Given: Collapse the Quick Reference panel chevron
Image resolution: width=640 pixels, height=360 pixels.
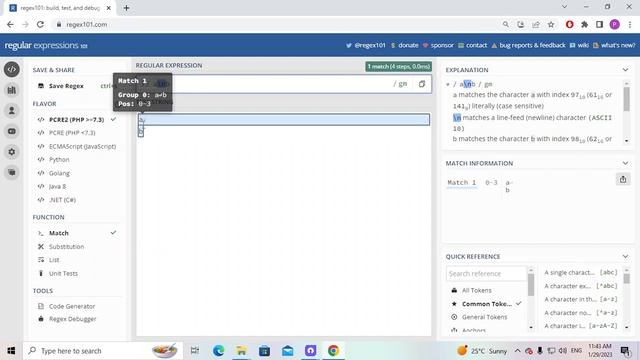Looking at the screenshot, I should click(625, 256).
